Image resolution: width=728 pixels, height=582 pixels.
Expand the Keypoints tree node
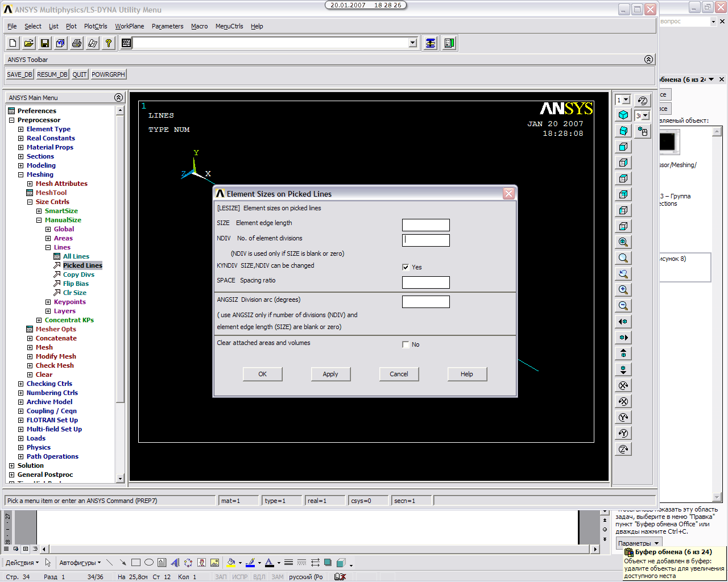pyautogui.click(x=48, y=302)
